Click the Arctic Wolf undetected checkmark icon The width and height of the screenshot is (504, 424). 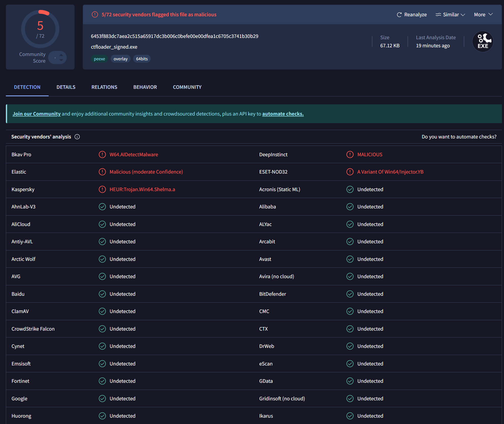(102, 259)
